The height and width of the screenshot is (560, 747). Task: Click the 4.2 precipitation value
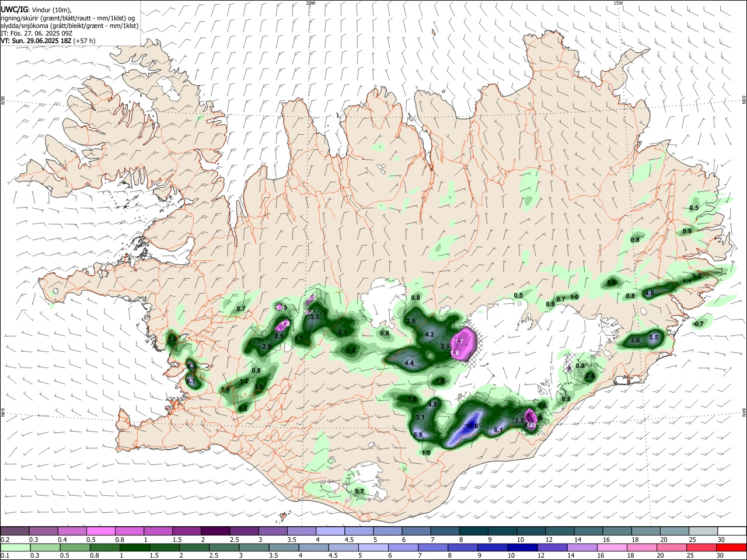430,334
